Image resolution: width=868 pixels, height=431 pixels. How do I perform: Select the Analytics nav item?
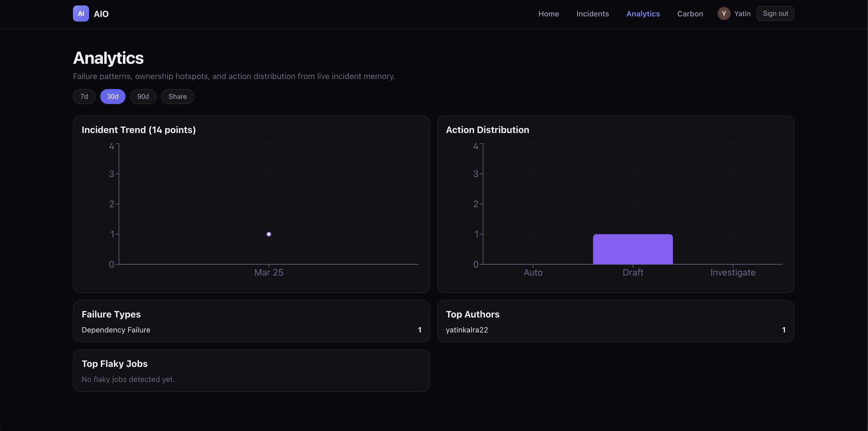click(x=643, y=14)
